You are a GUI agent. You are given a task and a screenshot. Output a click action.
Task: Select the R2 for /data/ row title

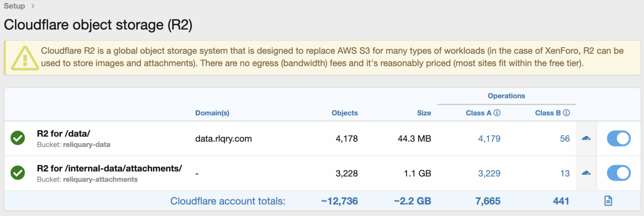coord(63,134)
